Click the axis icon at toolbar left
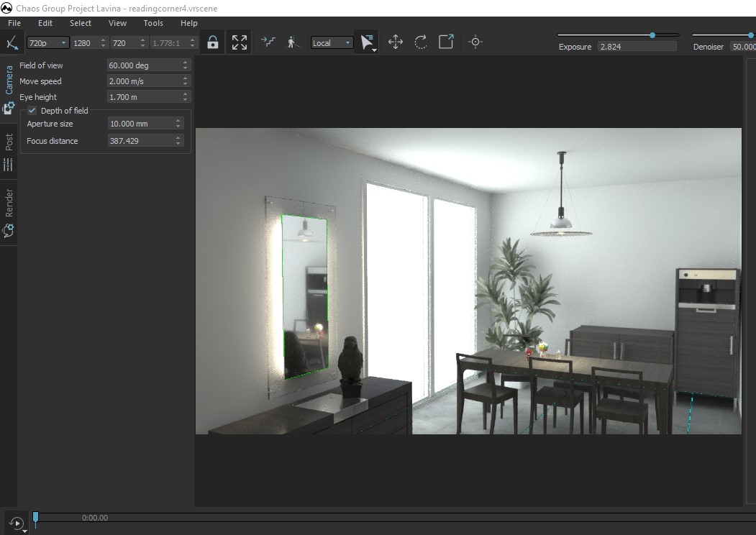 click(12, 43)
